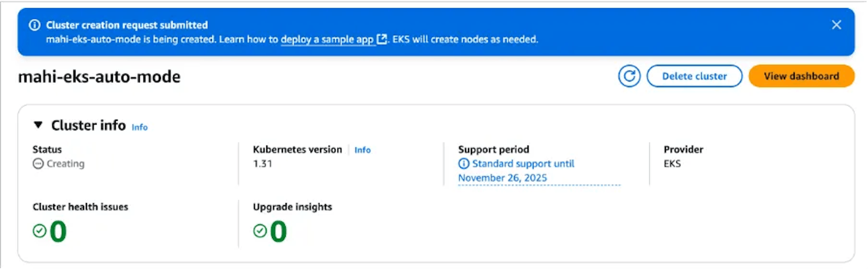This screenshot has height=269, width=868.
Task: Click info icon beside Standard support until
Action: (463, 164)
